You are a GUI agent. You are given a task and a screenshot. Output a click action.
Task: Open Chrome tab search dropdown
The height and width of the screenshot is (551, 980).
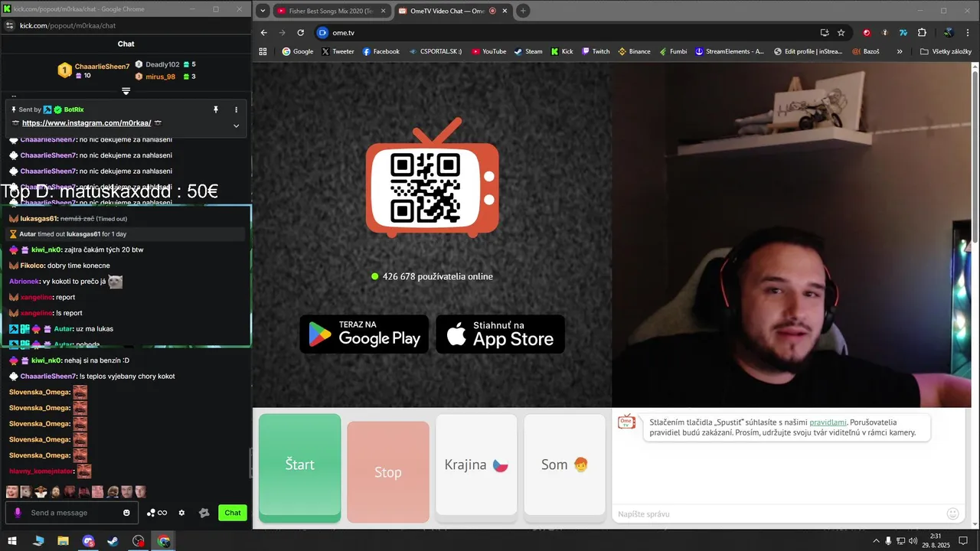[x=263, y=11]
